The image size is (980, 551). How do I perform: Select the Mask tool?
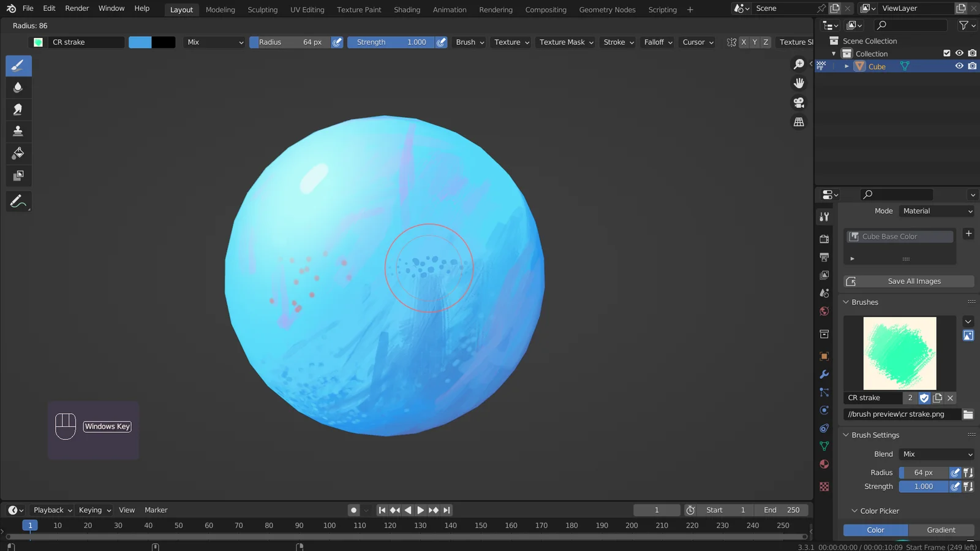pos(18,176)
